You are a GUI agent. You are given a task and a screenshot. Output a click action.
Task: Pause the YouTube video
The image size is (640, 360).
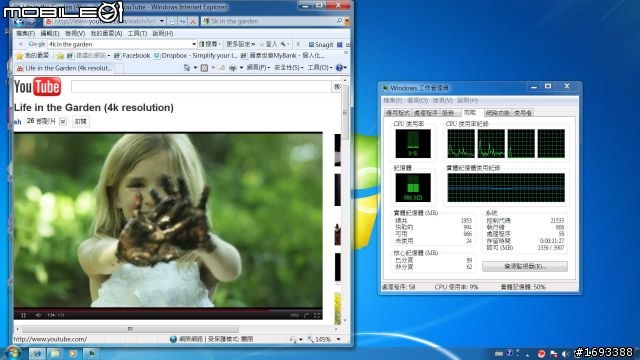point(23,315)
